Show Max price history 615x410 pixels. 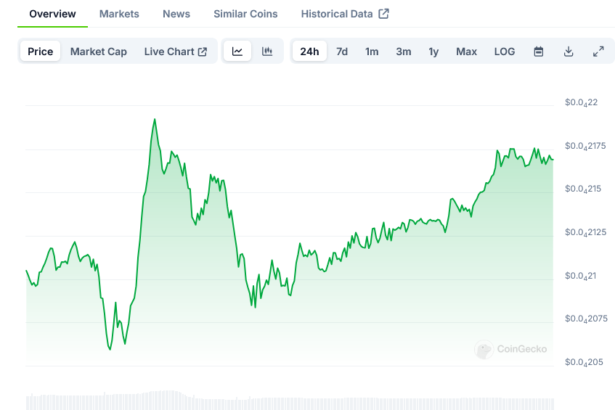tap(466, 51)
